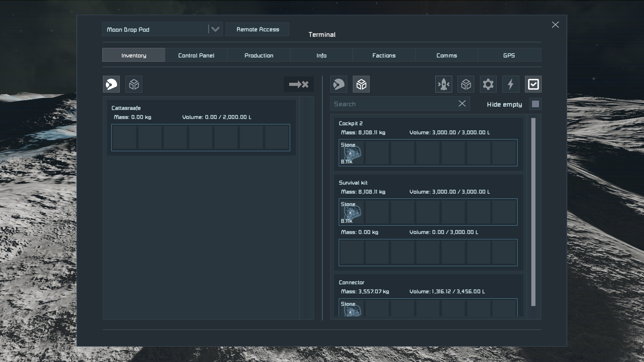Viewport: 644px width, 362px height.
Task: Switch to the Control Panel tab
Action: point(196,55)
